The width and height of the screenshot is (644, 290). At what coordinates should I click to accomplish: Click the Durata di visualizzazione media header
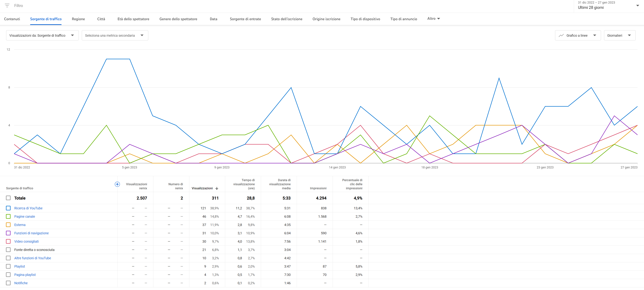[280, 184]
